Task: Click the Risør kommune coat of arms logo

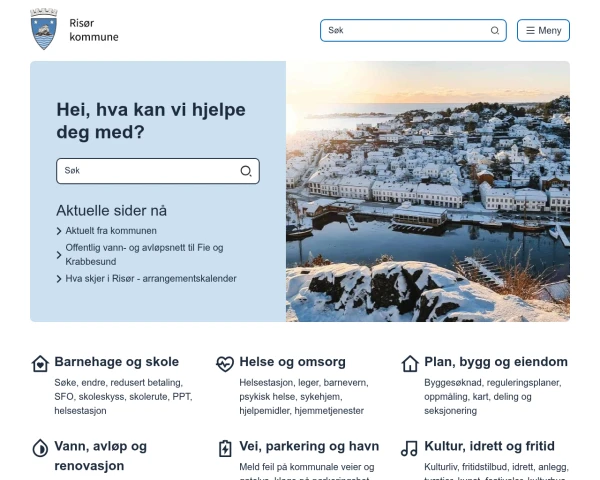Action: click(x=44, y=29)
